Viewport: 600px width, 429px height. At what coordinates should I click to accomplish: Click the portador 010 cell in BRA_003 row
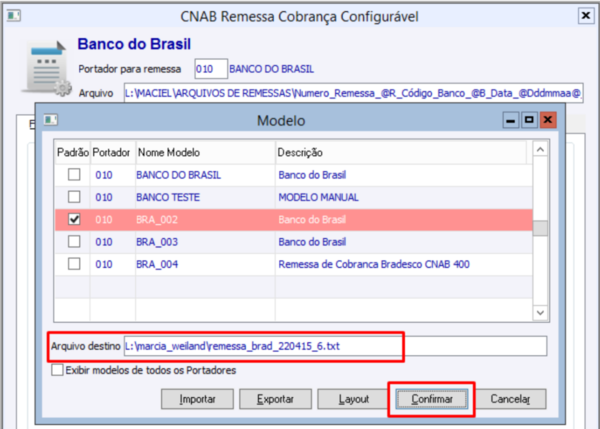(104, 242)
